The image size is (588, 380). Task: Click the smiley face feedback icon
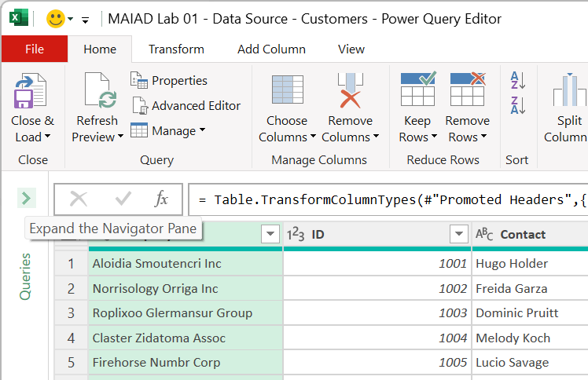tap(56, 19)
